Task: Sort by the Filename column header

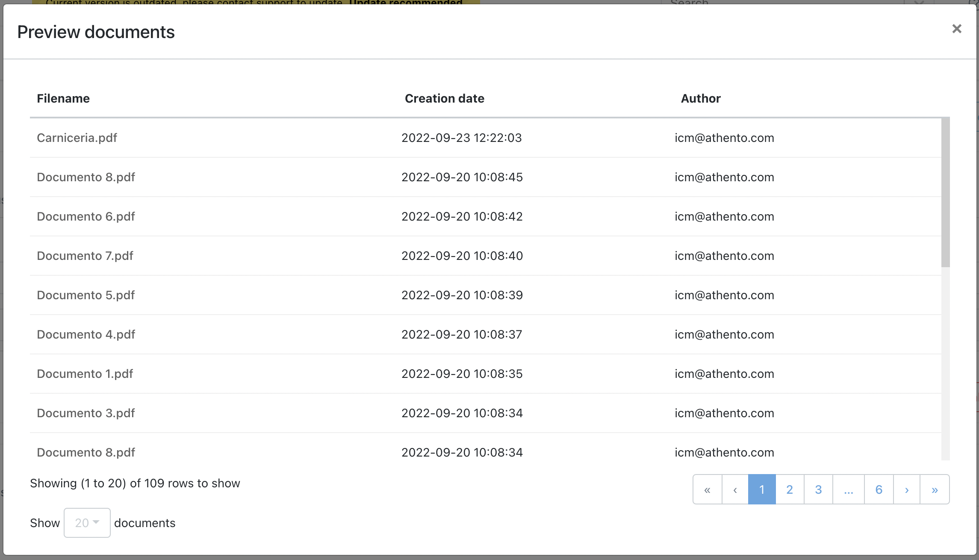Action: (63, 99)
